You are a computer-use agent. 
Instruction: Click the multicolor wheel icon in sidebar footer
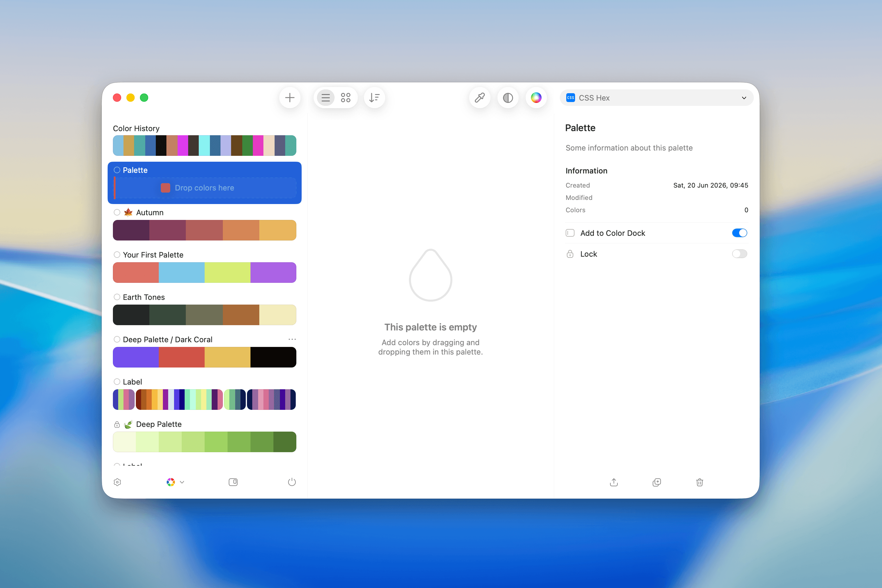pyautogui.click(x=171, y=482)
